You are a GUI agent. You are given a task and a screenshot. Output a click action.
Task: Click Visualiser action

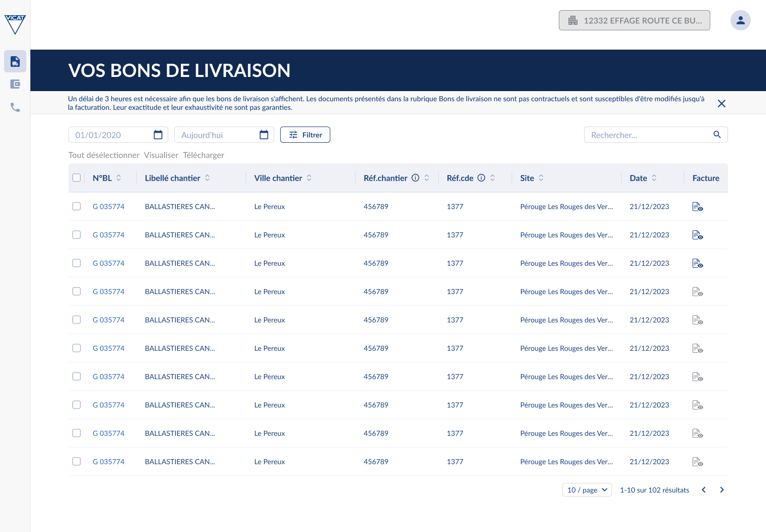[x=161, y=155]
